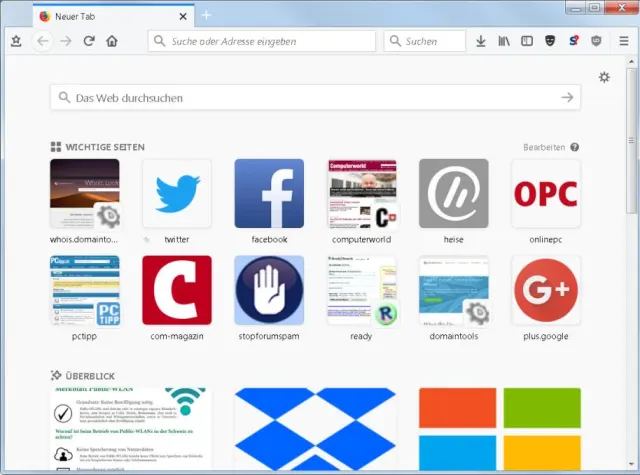The image size is (640, 475).
Task: Focus the Suchen search box
Action: tap(424, 41)
